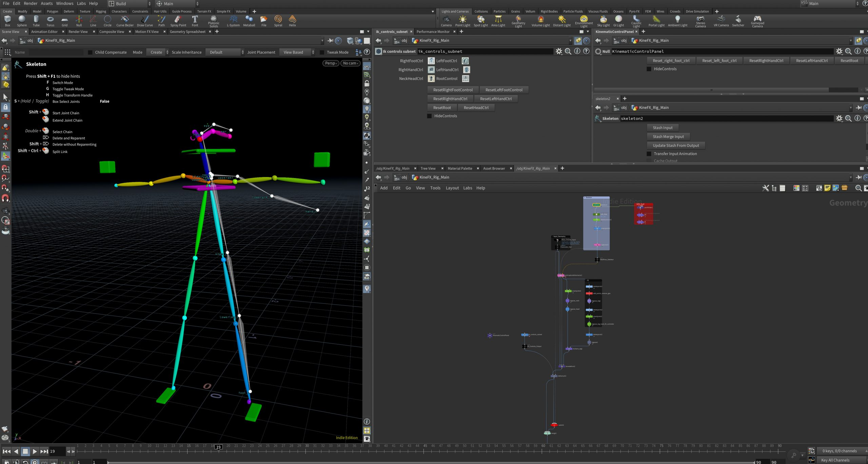Click the Stash Merge Input button
This screenshot has width=868, height=464.
click(668, 137)
